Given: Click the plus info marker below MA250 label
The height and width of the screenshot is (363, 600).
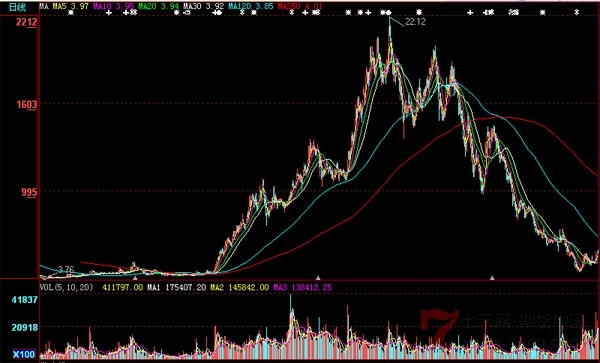Looking at the screenshot, I should tap(305, 13).
